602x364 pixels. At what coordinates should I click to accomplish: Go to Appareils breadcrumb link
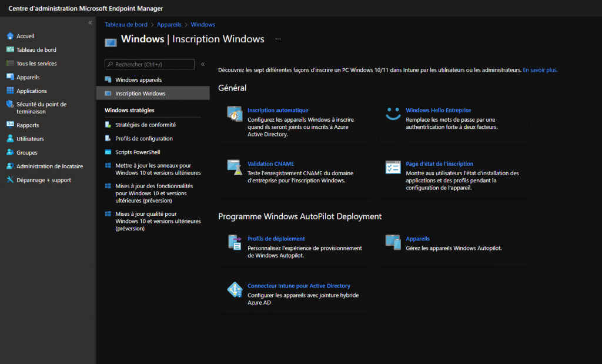click(169, 24)
